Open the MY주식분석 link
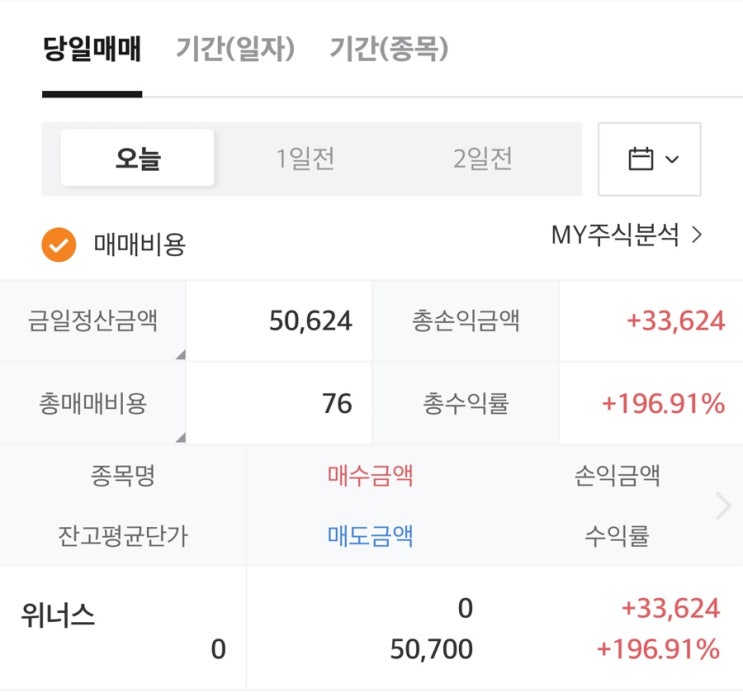743x698 pixels. pyautogui.click(x=627, y=236)
